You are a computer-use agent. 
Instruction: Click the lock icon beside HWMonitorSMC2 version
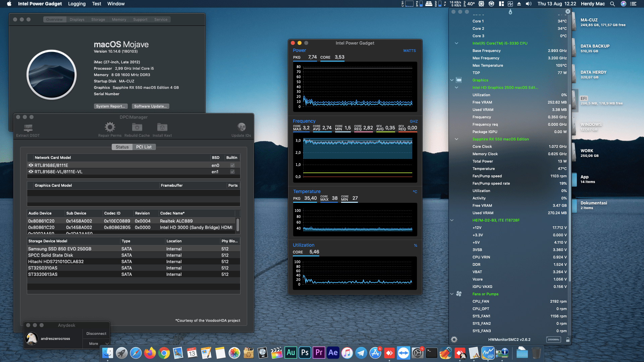568,340
